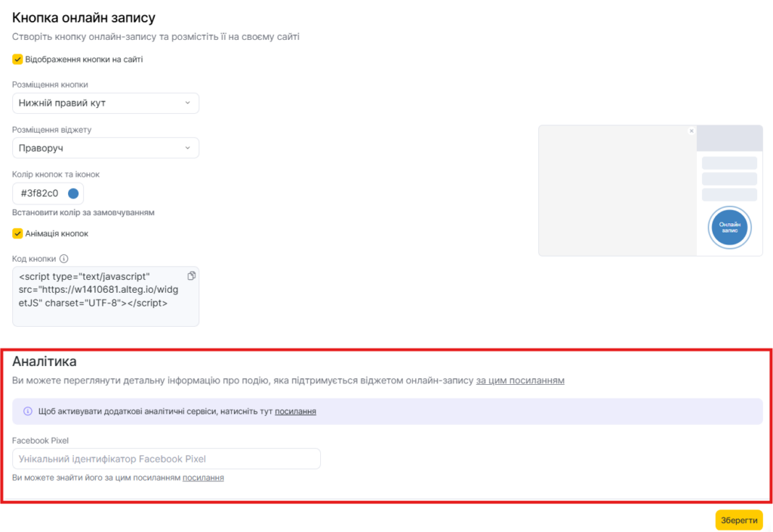Viewport: 773px width, 532px height.
Task: Open the за цим посиланням link
Action: point(520,380)
